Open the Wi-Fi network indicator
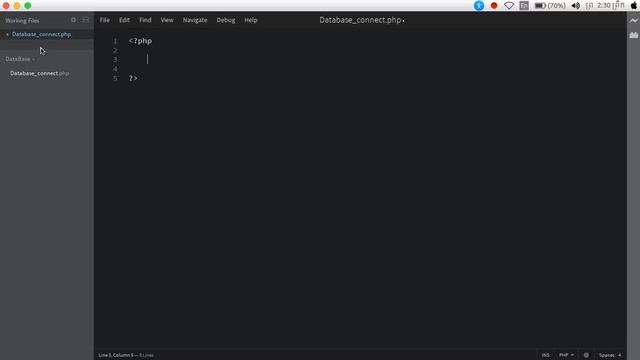 pos(509,6)
